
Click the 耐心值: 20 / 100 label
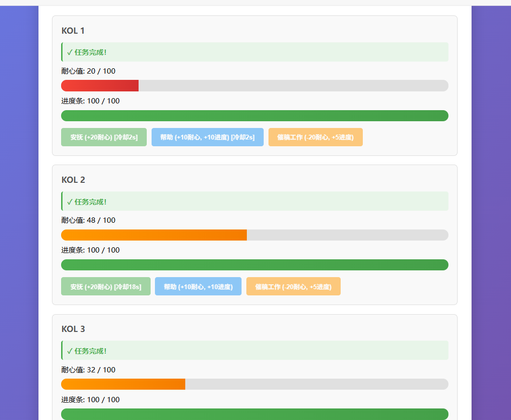click(89, 71)
